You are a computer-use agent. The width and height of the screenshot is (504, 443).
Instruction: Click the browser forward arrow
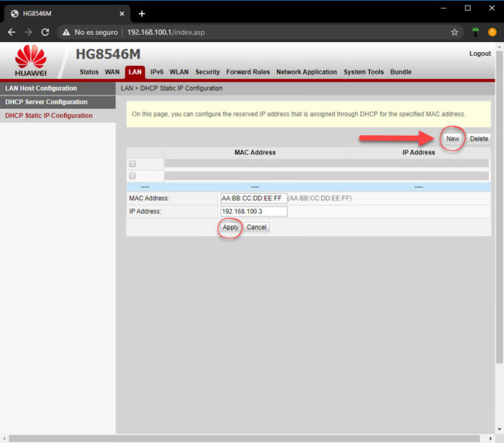tap(28, 32)
